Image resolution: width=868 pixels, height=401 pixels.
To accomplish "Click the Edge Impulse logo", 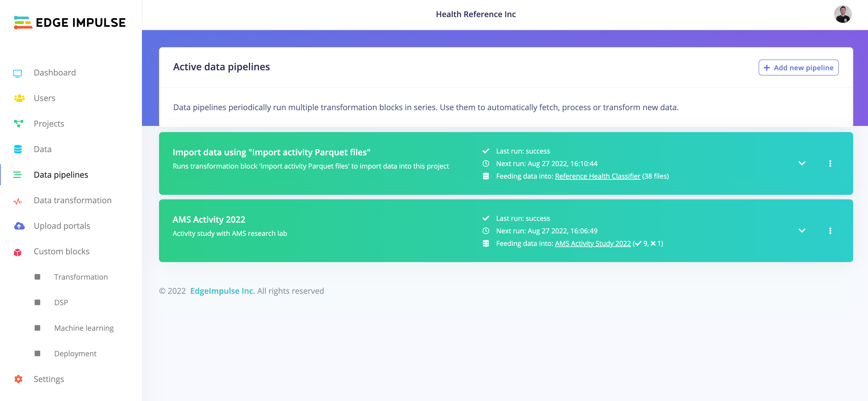I will click(x=70, y=23).
